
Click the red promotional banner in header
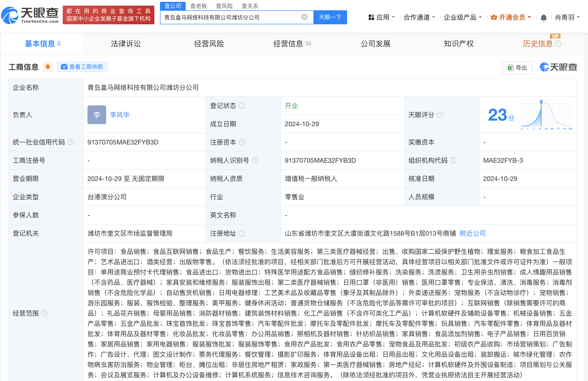[109, 15]
